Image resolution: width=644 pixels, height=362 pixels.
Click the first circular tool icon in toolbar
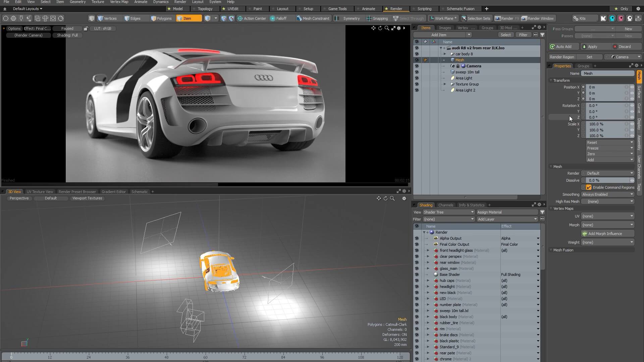tap(6, 18)
